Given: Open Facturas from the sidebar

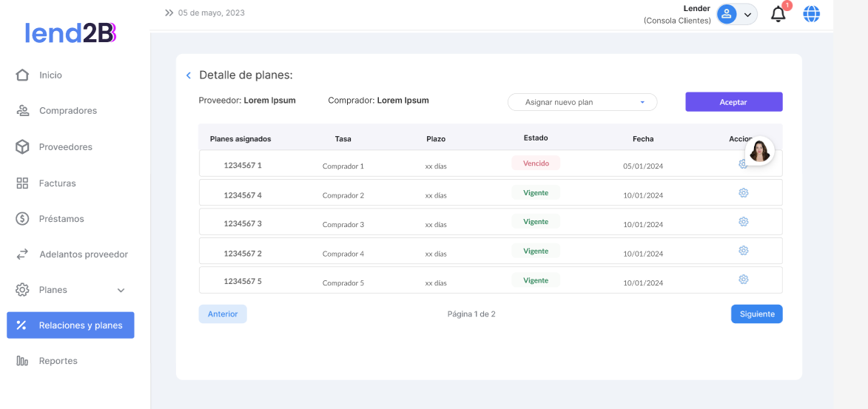Looking at the screenshot, I should point(57,183).
